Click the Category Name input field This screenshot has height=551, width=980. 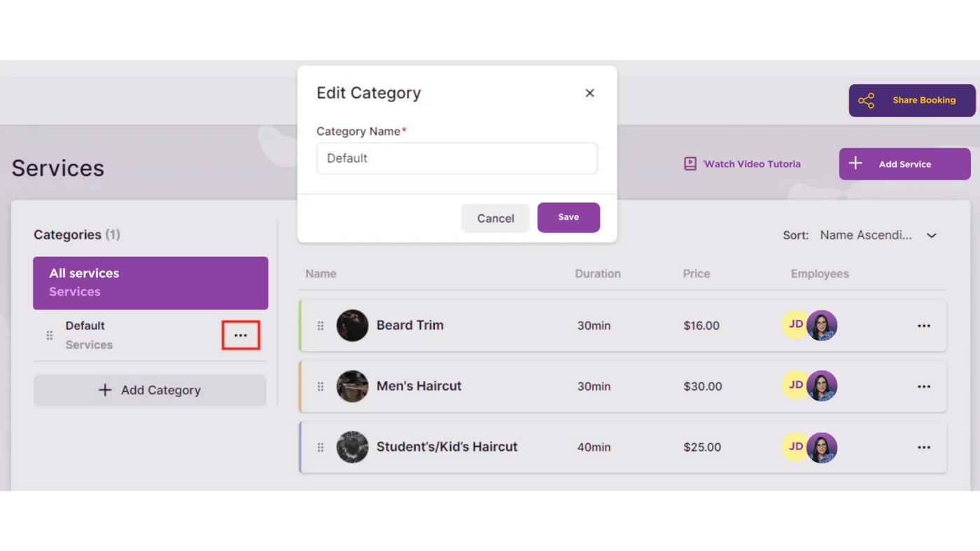pos(456,158)
